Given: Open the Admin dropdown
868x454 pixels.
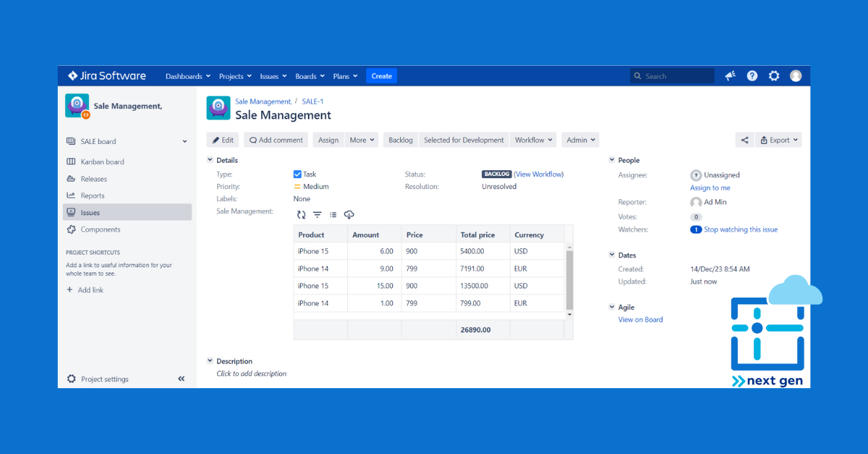Looking at the screenshot, I should coord(581,140).
